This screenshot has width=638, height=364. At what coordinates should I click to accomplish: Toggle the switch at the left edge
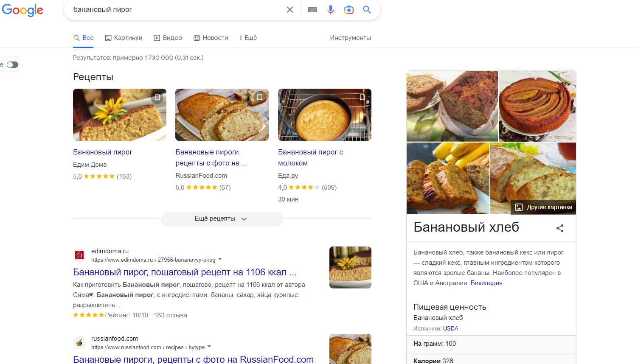(12, 65)
